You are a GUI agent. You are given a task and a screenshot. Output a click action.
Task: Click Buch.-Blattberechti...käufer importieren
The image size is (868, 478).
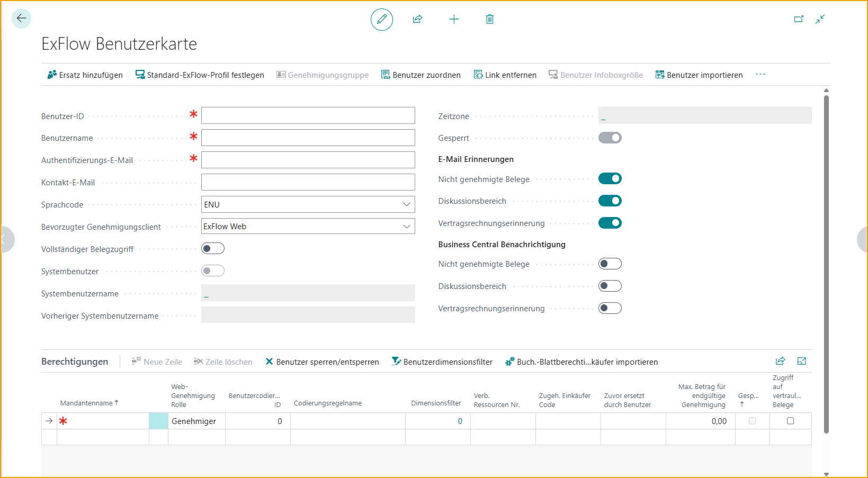581,362
